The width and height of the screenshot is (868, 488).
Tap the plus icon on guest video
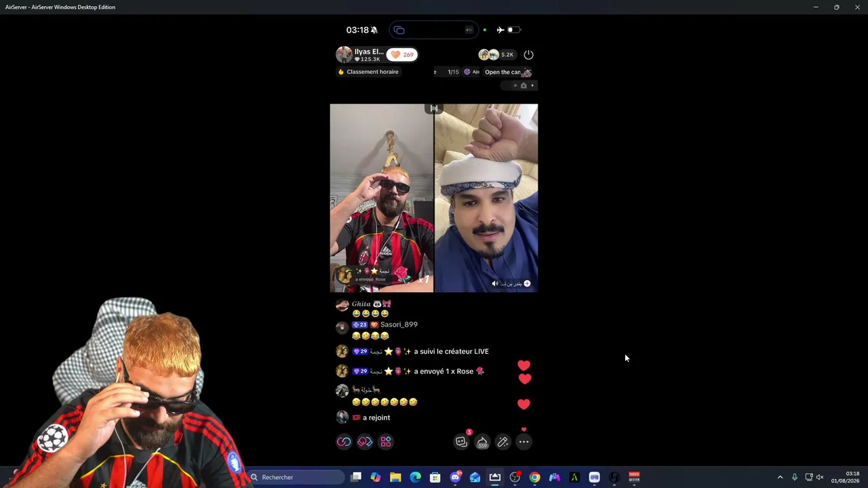527,284
